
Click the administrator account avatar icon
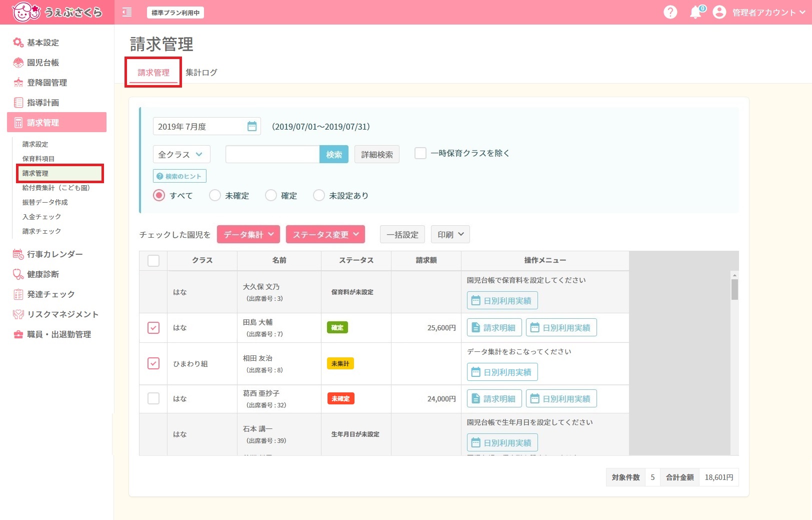(x=719, y=12)
